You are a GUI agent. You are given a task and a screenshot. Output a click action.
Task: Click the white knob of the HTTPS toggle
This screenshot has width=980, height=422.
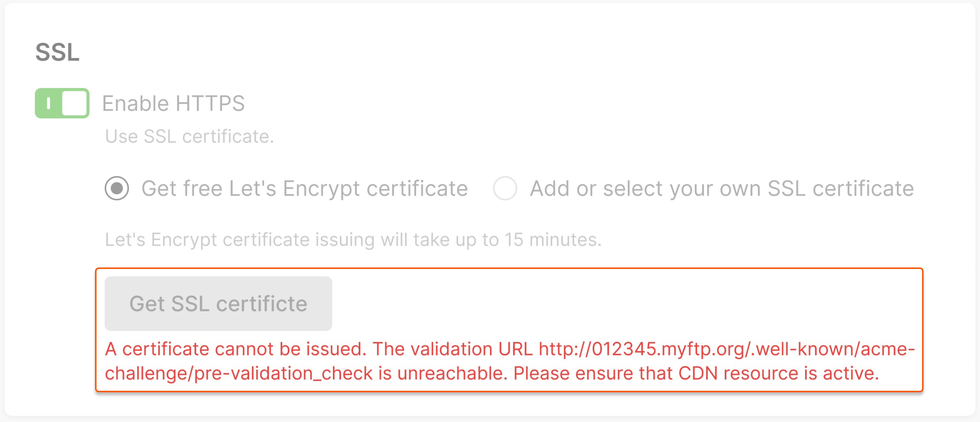coord(74,103)
